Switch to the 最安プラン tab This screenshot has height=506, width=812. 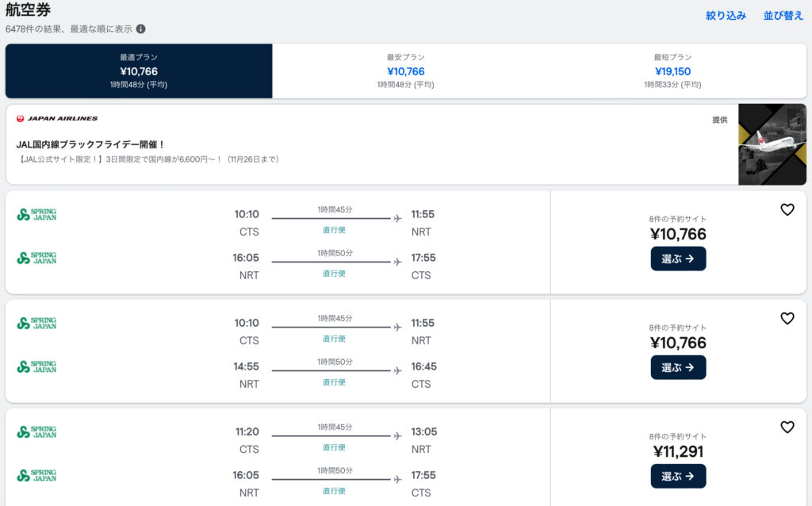405,71
